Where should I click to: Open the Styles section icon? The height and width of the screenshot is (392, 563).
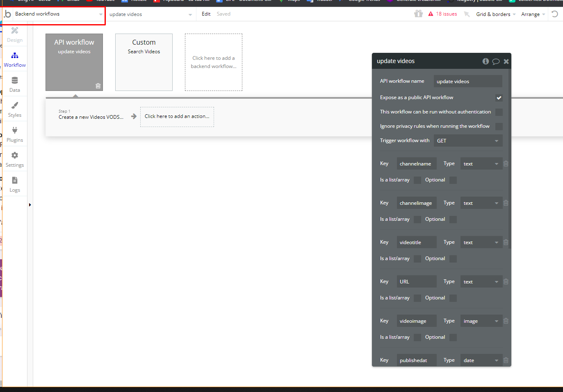(15, 109)
